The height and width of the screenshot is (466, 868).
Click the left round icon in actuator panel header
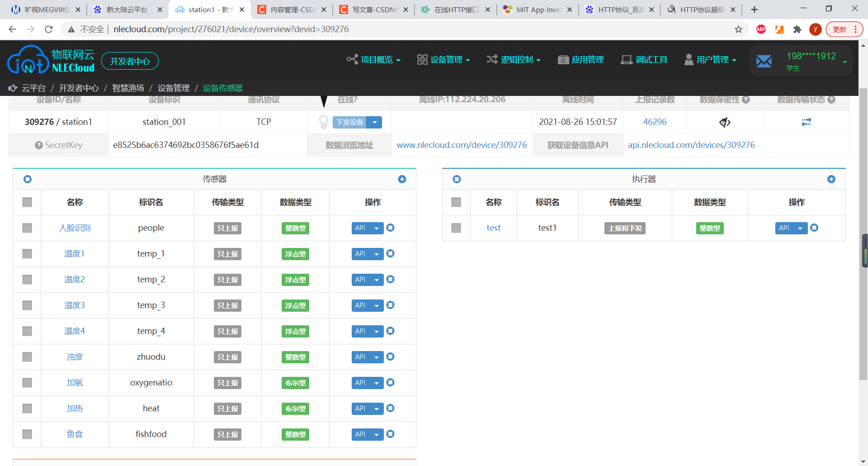click(x=457, y=179)
